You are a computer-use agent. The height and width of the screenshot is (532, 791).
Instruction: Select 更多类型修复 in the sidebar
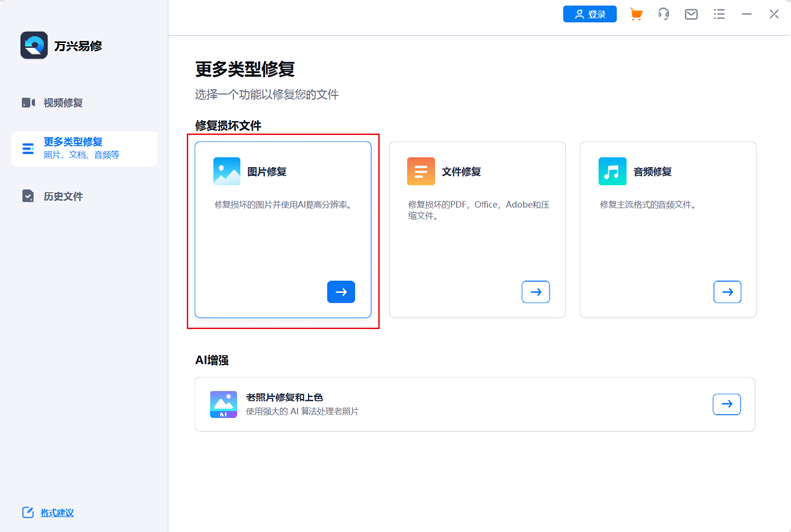84,148
